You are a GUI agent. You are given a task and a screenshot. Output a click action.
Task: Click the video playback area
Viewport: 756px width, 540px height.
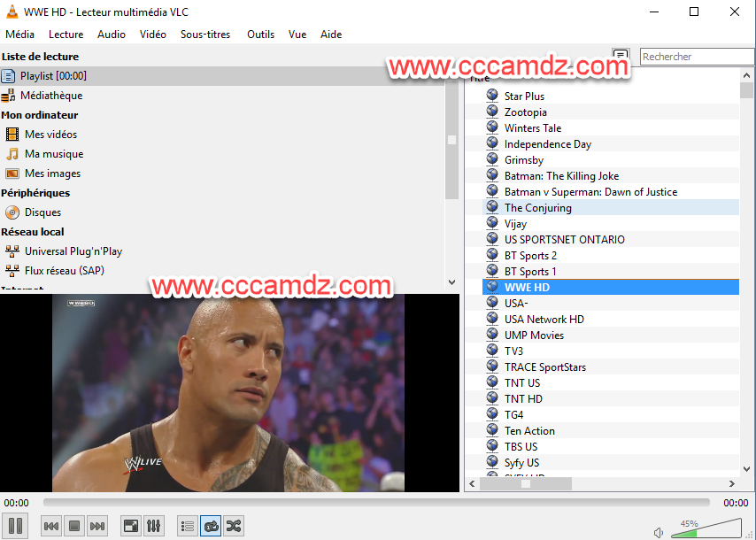(x=228, y=393)
